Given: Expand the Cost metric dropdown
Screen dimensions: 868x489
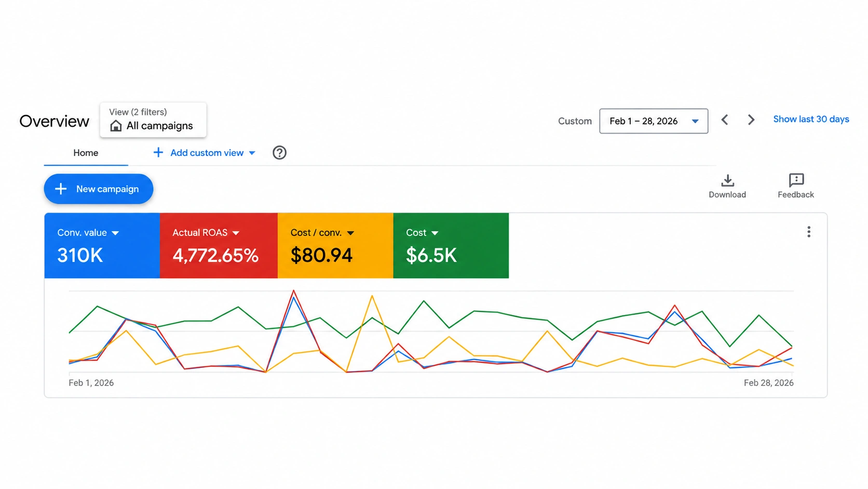Looking at the screenshot, I should click(x=435, y=233).
